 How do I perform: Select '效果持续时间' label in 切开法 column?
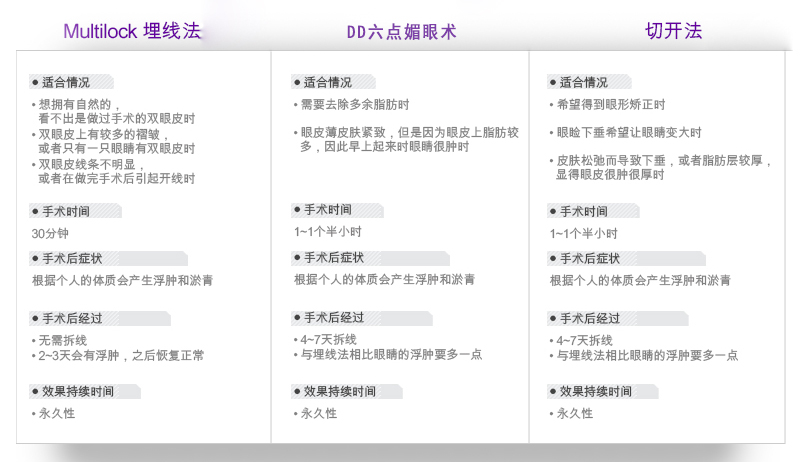coord(596,392)
